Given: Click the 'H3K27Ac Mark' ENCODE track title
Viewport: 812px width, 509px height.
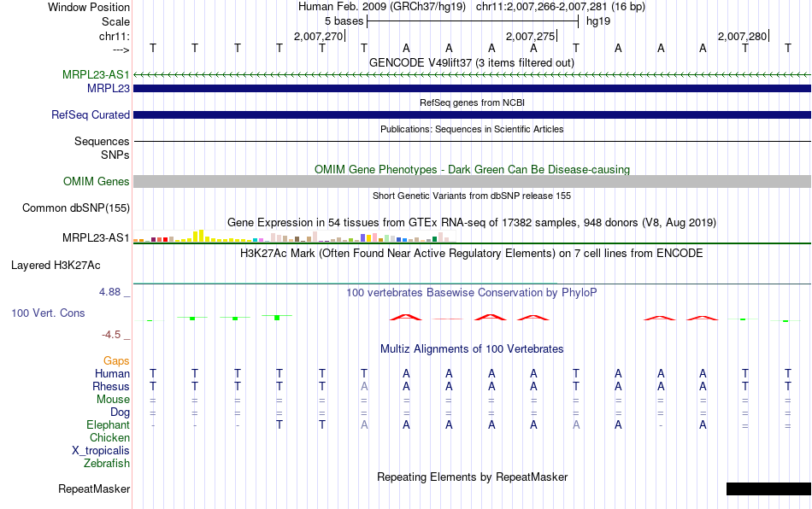Looking at the screenshot, I should 472,253.
